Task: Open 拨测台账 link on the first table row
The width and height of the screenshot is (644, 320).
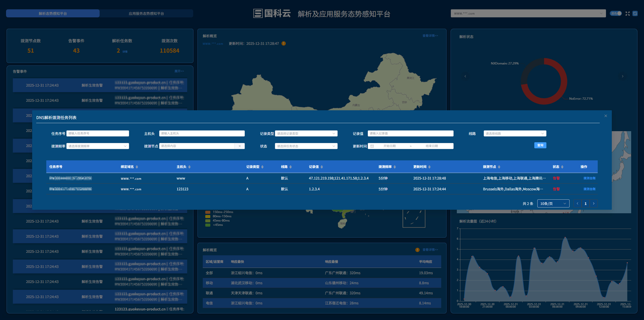Action: point(589,178)
